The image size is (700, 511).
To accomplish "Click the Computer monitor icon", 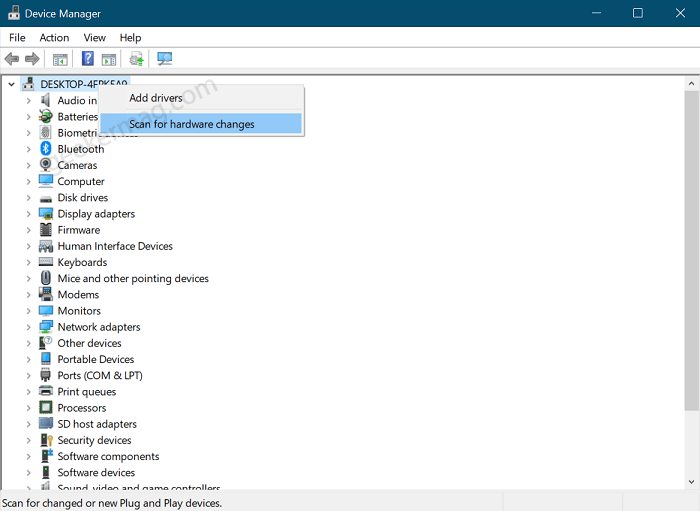I will [x=46, y=181].
